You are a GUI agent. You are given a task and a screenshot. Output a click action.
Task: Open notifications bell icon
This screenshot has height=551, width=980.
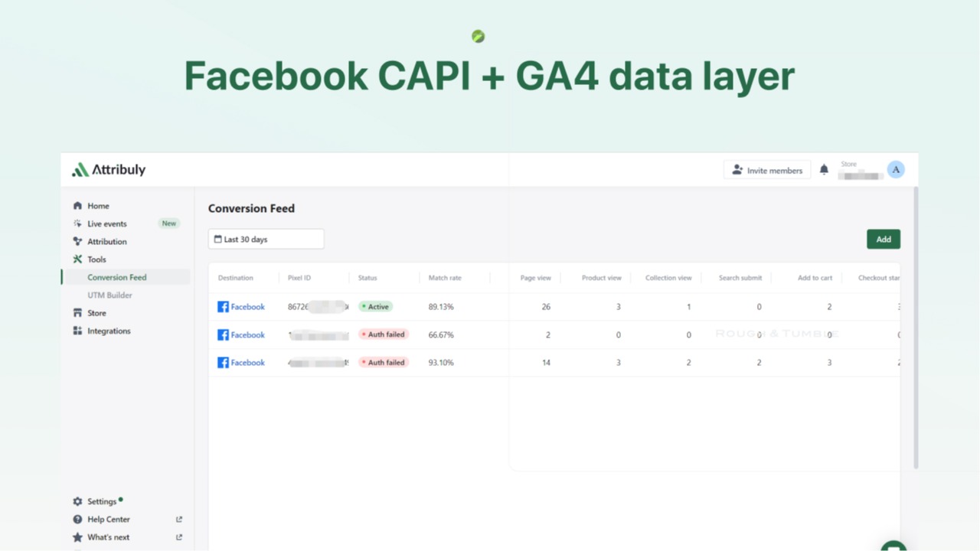pos(824,170)
